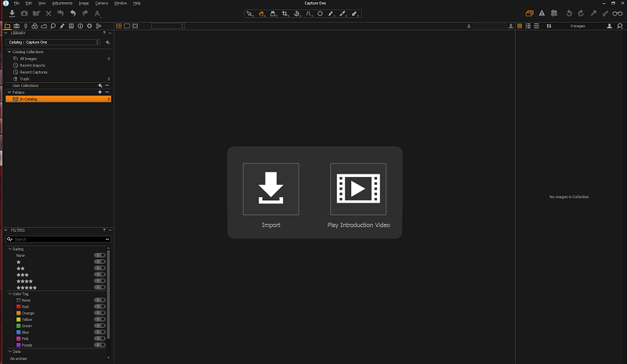This screenshot has height=364, width=627.
Task: Switch browser to list view icon
Action: [x=527, y=26]
